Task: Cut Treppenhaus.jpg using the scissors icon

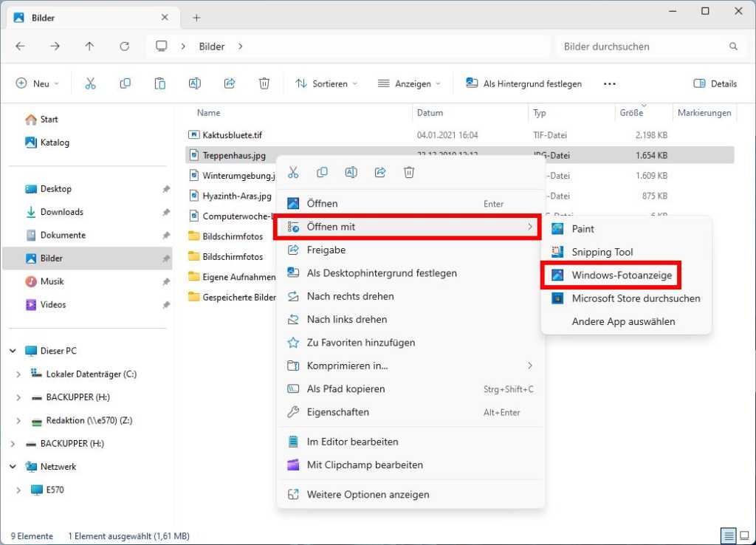Action: 293,172
